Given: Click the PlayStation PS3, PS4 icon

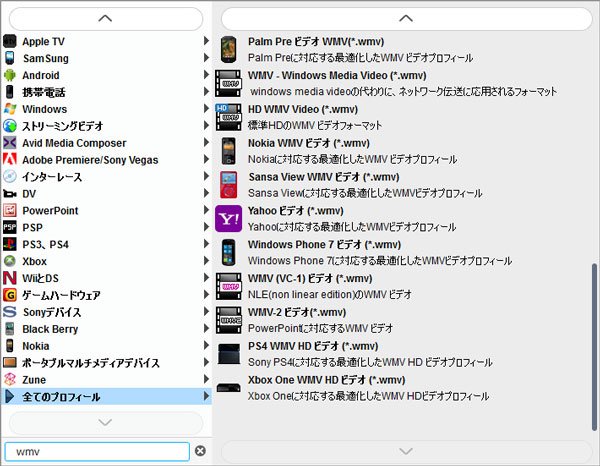Looking at the screenshot, I should pos(10,244).
